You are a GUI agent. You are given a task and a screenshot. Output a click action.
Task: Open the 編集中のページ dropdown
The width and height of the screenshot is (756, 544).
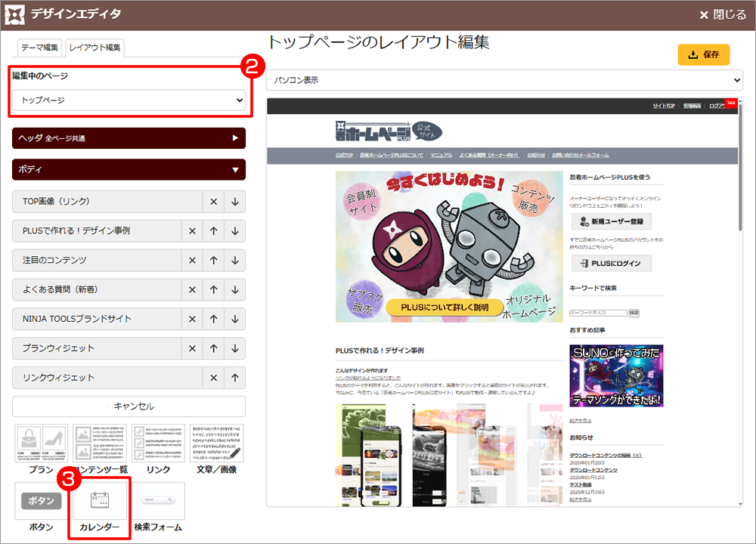pyautogui.click(x=129, y=100)
